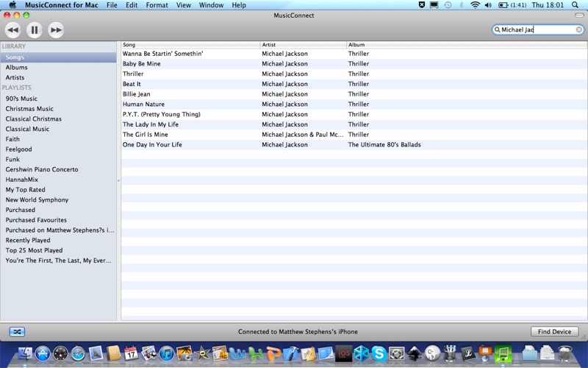Open the 90?s Music playlist
Screen dimensions: 588x368
click(x=58, y=99)
